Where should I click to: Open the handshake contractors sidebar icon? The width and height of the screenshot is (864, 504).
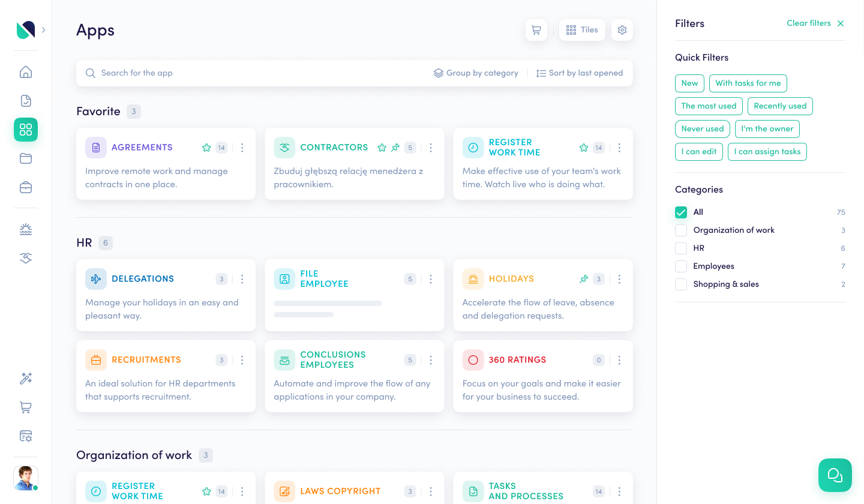[x=26, y=258]
